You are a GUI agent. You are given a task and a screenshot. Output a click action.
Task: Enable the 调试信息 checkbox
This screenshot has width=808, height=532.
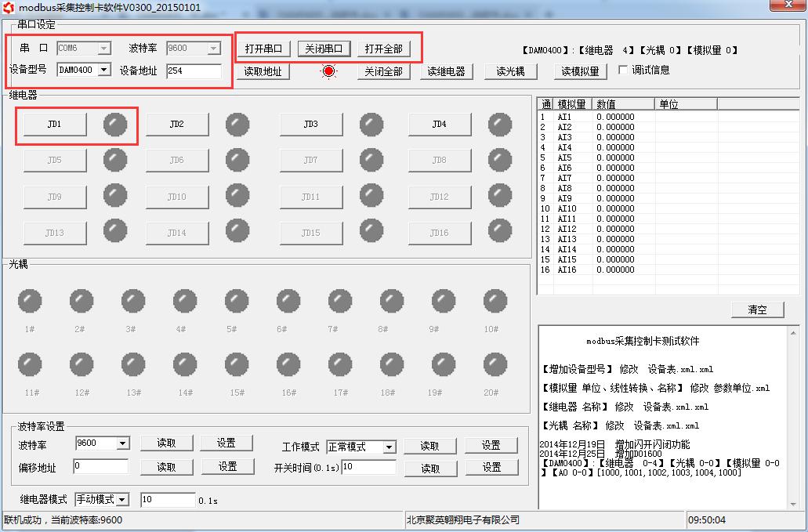[622, 70]
